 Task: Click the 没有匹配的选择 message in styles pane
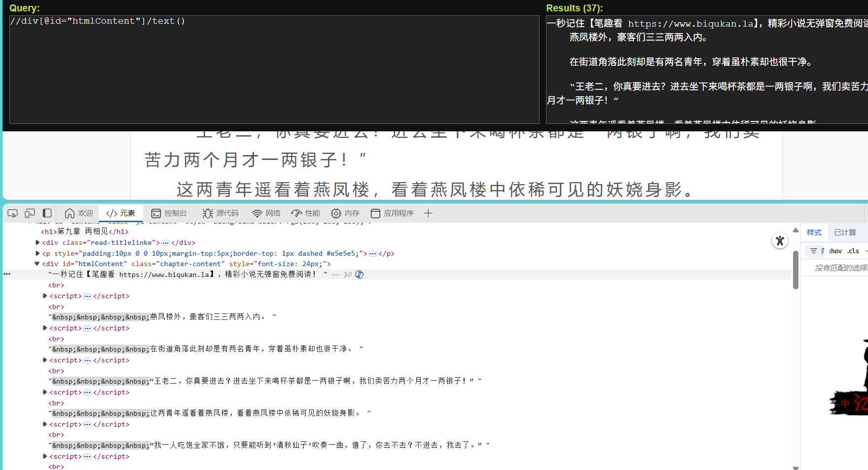pos(841,268)
